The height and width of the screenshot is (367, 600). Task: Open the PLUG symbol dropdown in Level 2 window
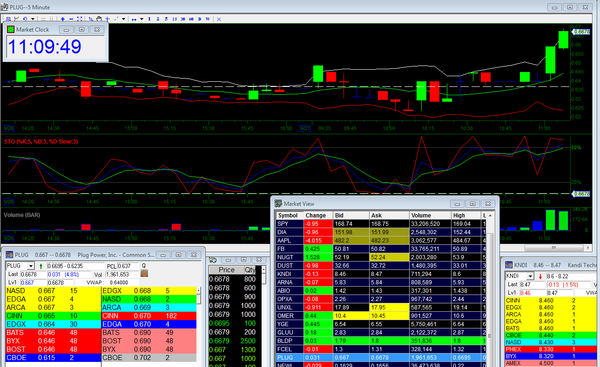[x=31, y=266]
